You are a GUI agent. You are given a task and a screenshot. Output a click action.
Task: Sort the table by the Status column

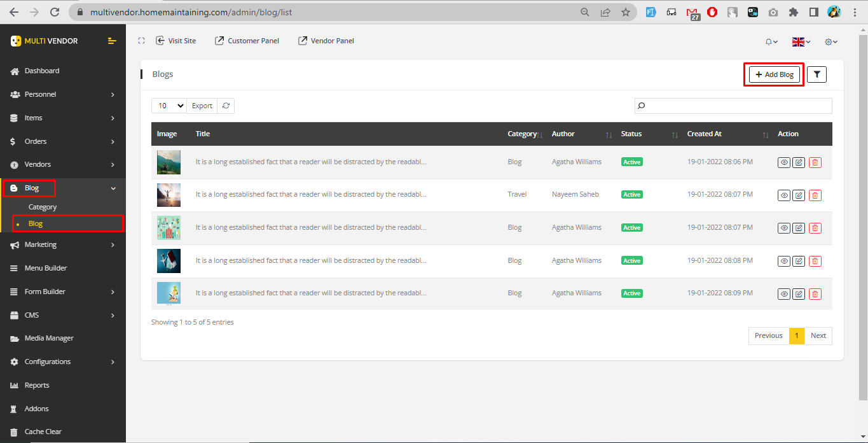tap(675, 134)
